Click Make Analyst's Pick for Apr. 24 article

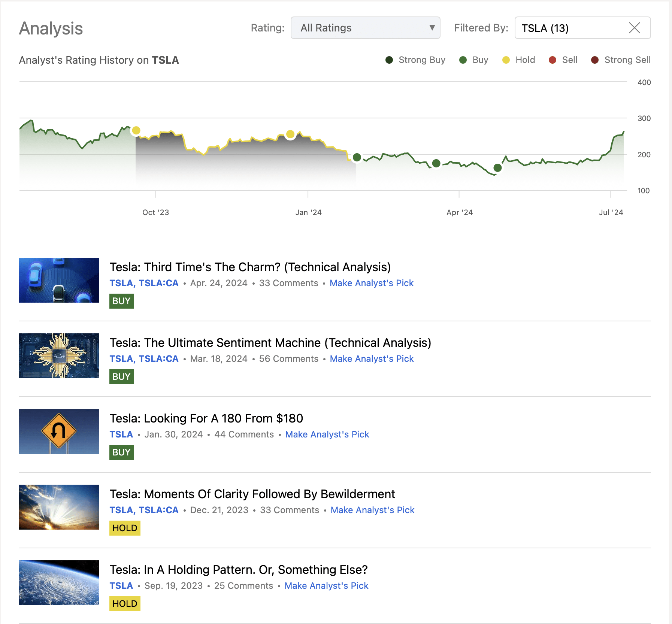pos(371,283)
